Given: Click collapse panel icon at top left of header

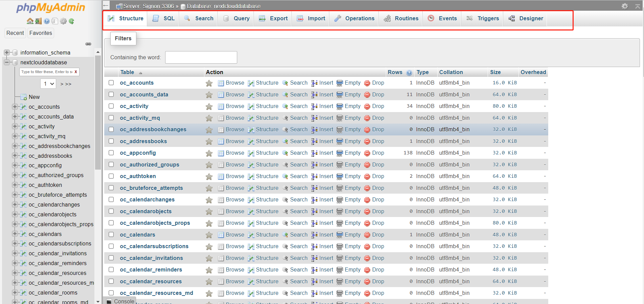Looking at the screenshot, I should pyautogui.click(x=106, y=5).
